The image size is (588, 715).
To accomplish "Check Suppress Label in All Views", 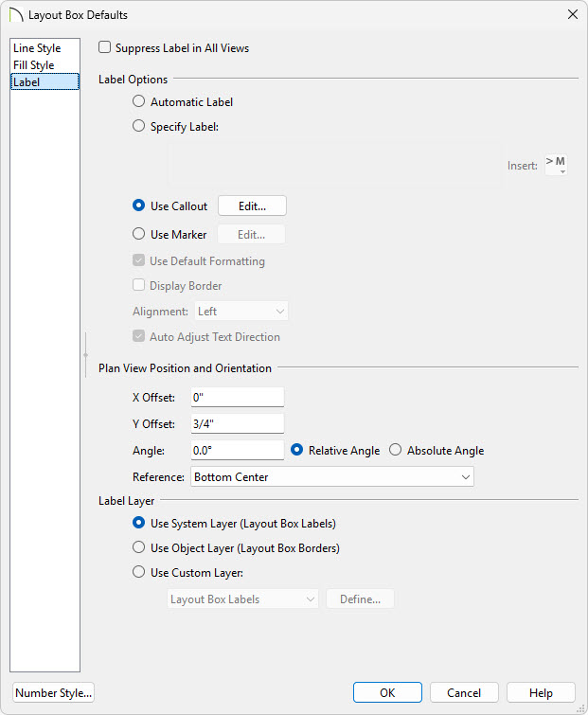I will point(105,47).
